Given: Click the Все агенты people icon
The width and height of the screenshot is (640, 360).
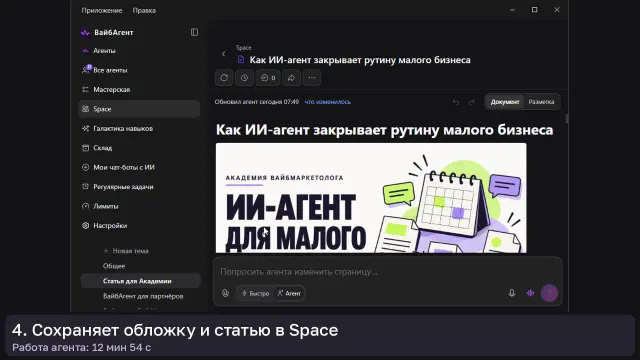Looking at the screenshot, I should (85, 70).
